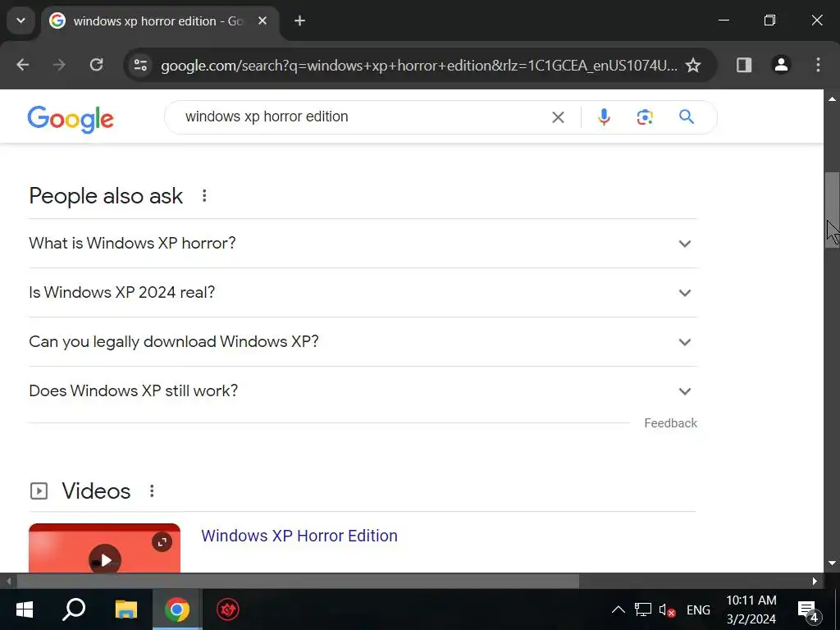Click the Google logo
The width and height of the screenshot is (840, 630).
coord(71,118)
